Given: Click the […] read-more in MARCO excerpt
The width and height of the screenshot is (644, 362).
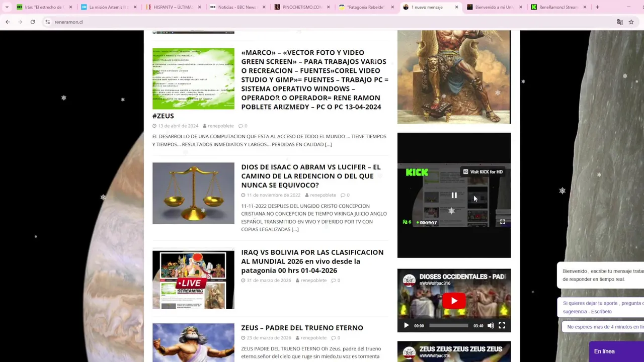Looking at the screenshot, I should pos(328,144).
